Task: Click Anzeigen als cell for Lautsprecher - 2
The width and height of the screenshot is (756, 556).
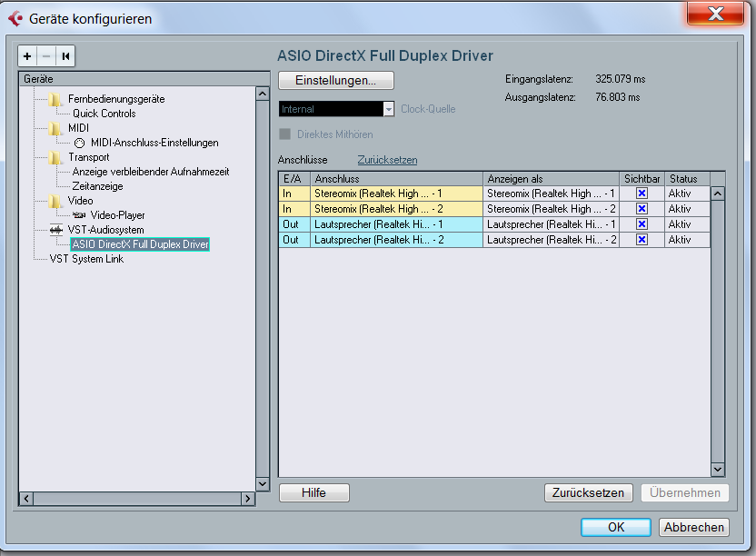Action: point(551,240)
